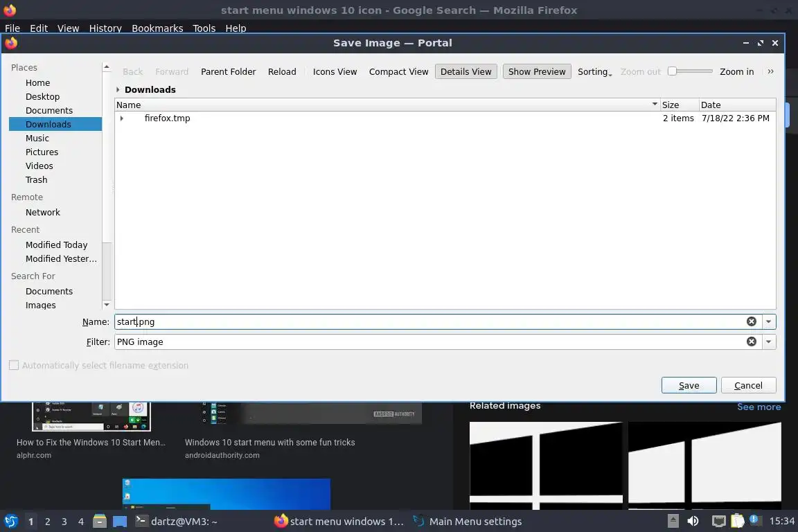This screenshot has width=798, height=532.
Task: Select Home in Places
Action: (37, 82)
